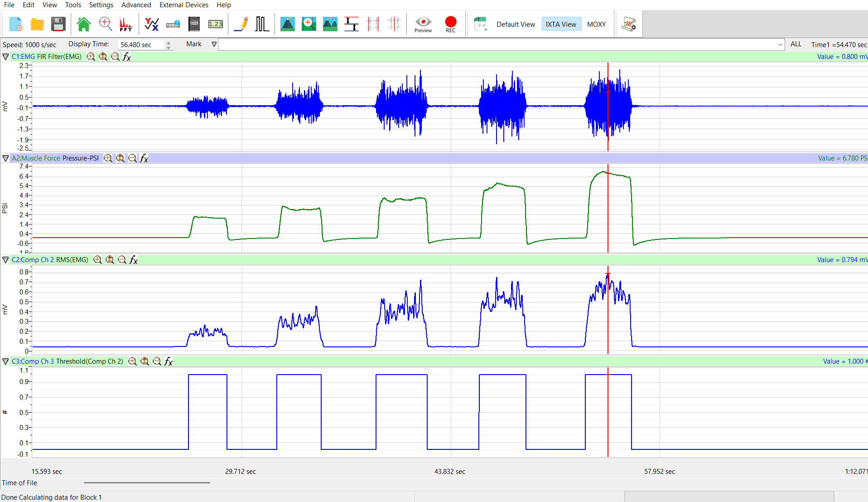868x502 pixels.
Task: Open the Advanced menu
Action: (x=136, y=5)
